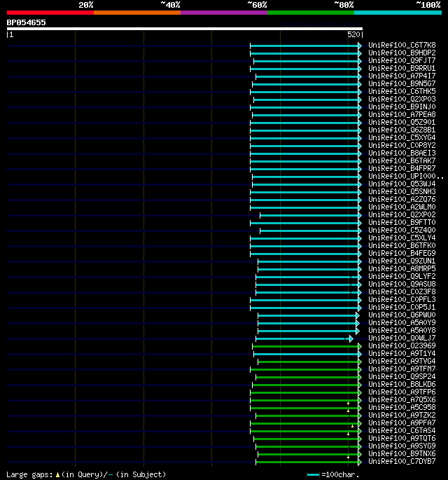This screenshot has width=448, height=480.
Task: Select the UniRef100_Q5Z901 label
Action: pos(402,122)
